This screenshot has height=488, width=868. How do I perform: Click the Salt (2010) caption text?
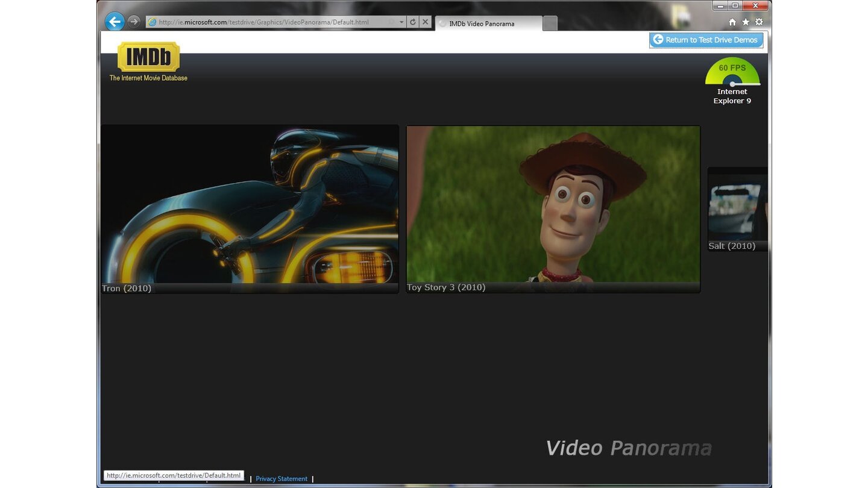[x=732, y=246]
